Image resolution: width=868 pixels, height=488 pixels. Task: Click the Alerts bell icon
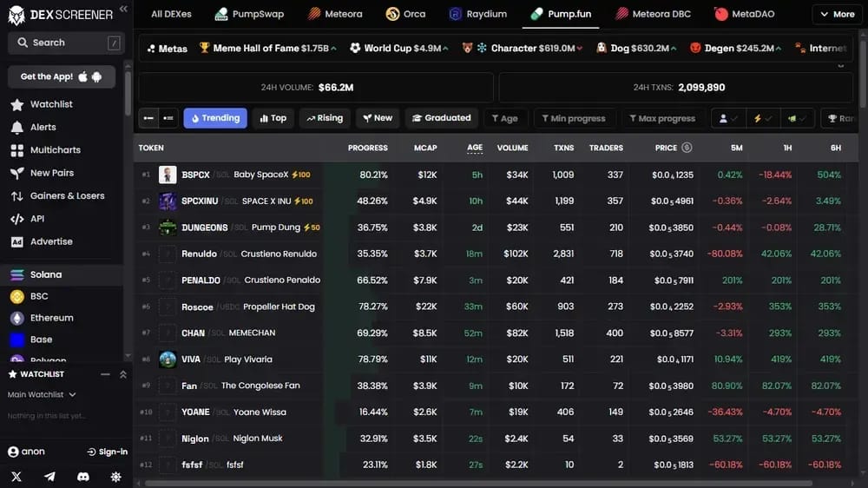pos(17,128)
